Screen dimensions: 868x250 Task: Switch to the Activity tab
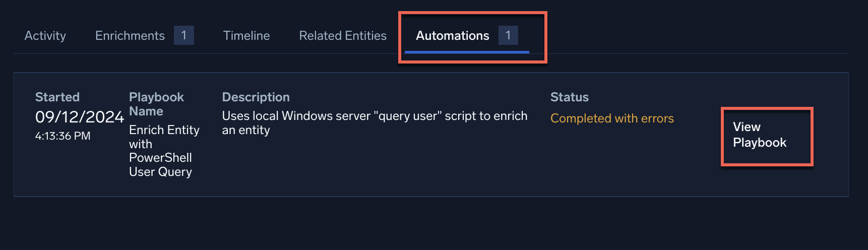(45, 36)
